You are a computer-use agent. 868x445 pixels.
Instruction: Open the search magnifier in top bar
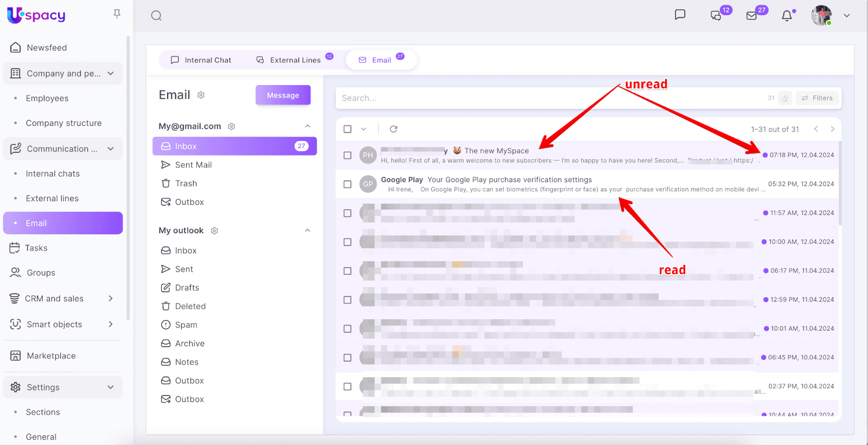point(156,16)
